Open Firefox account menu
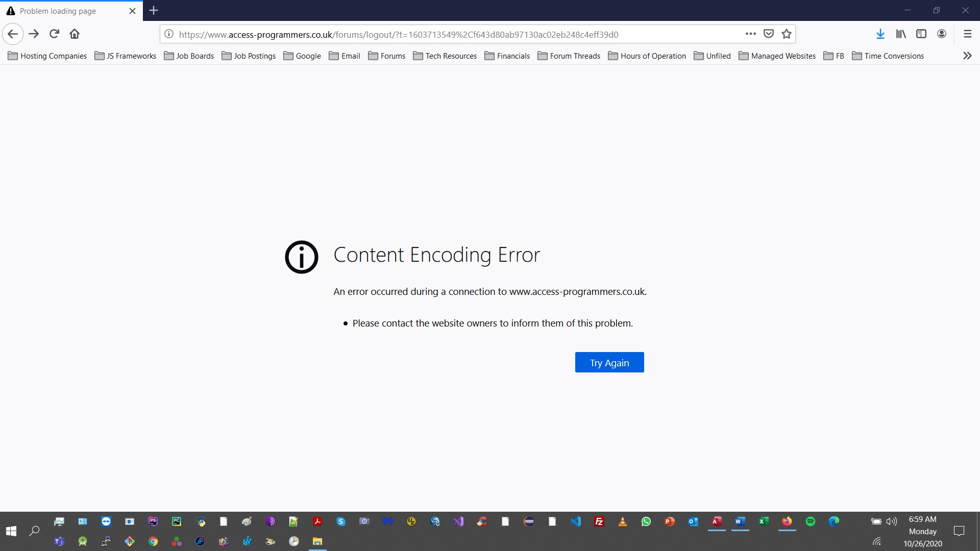Image resolution: width=980 pixels, height=551 pixels. pos(942,34)
